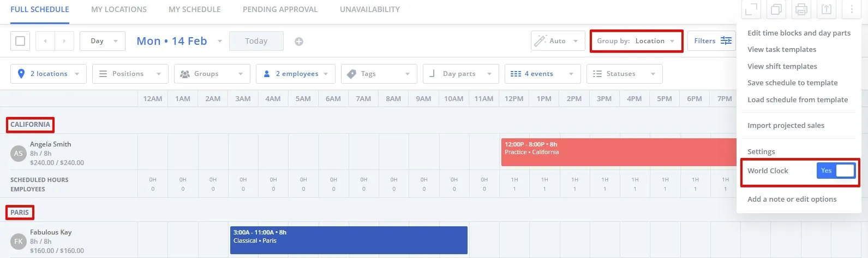Viewport: 868px width, 258px height.
Task: Choose Load schedule from template
Action: click(798, 99)
